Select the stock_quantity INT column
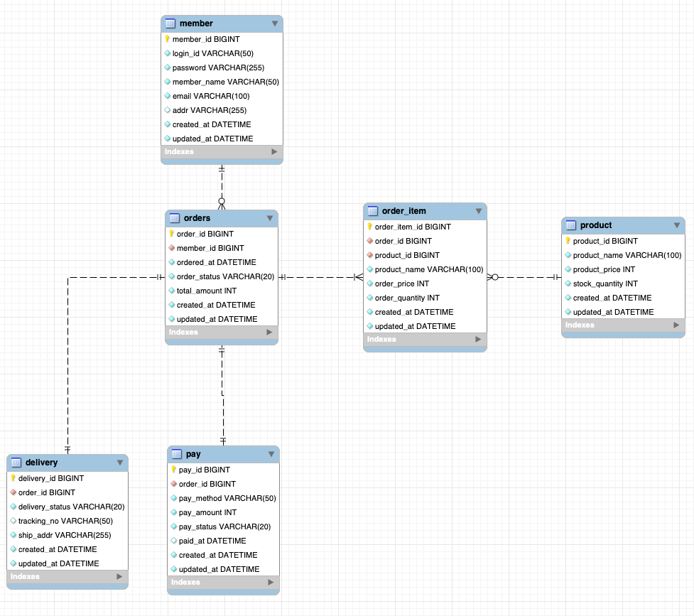 point(605,283)
